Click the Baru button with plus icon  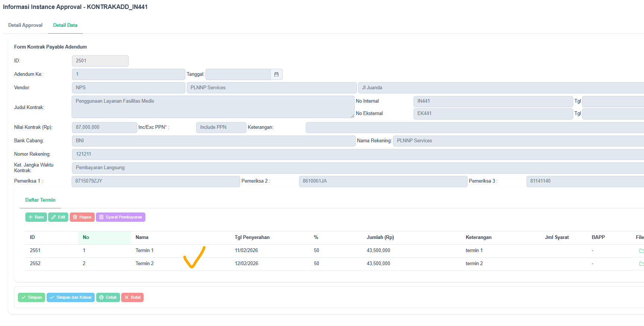tap(36, 217)
